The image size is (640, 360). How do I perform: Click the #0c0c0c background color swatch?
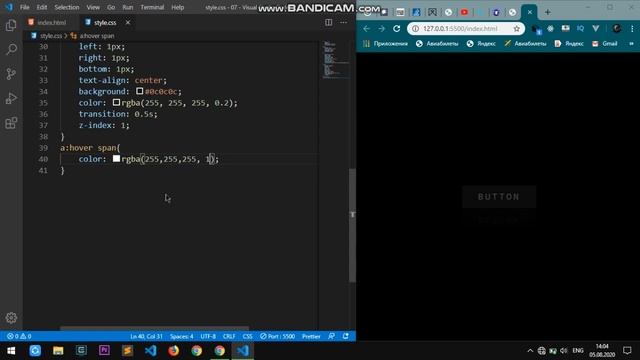point(140,91)
